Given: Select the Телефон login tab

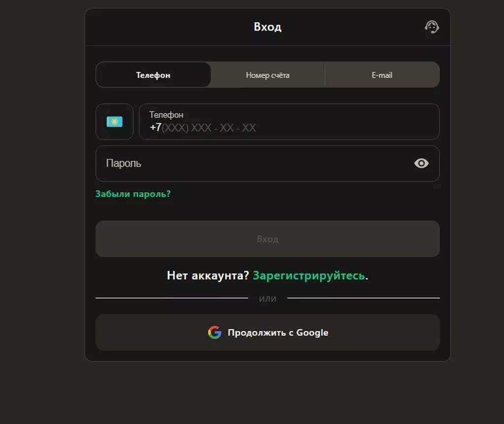Looking at the screenshot, I should pos(154,75).
